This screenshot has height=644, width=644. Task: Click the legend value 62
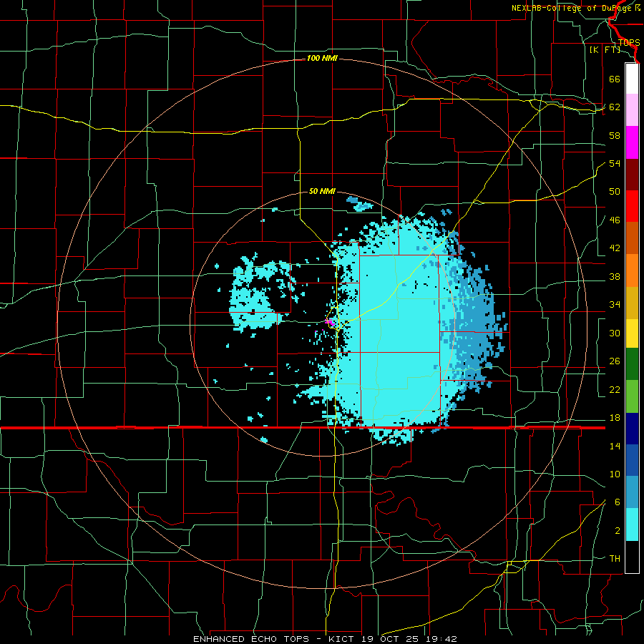[615, 107]
